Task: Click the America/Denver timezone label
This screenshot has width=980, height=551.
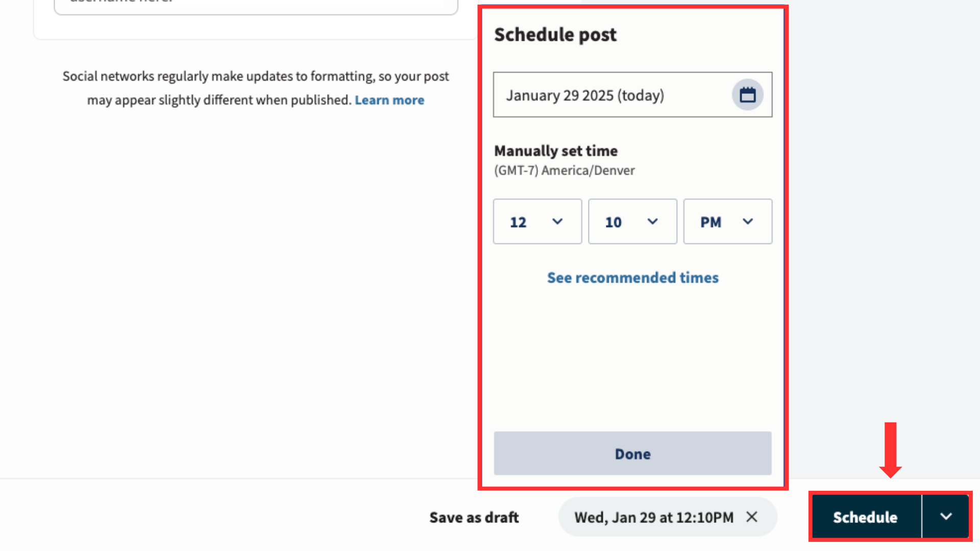Action: 564,170
